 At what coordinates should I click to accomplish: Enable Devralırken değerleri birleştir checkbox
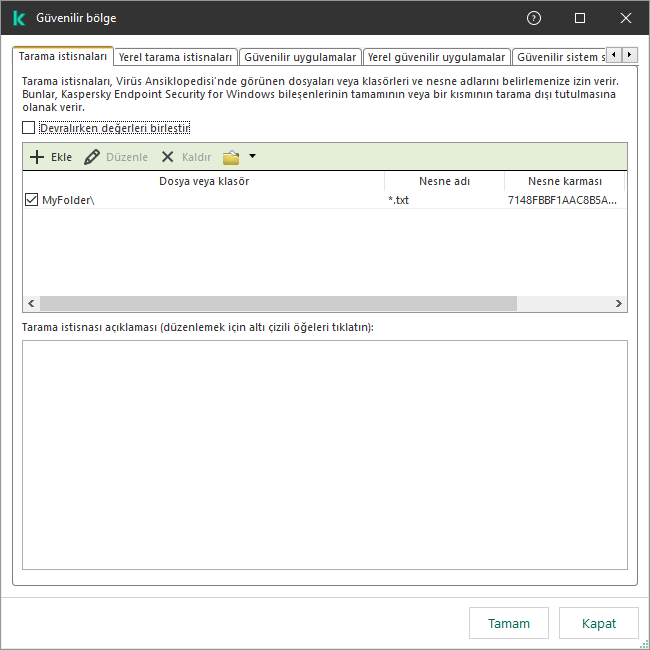(28, 128)
